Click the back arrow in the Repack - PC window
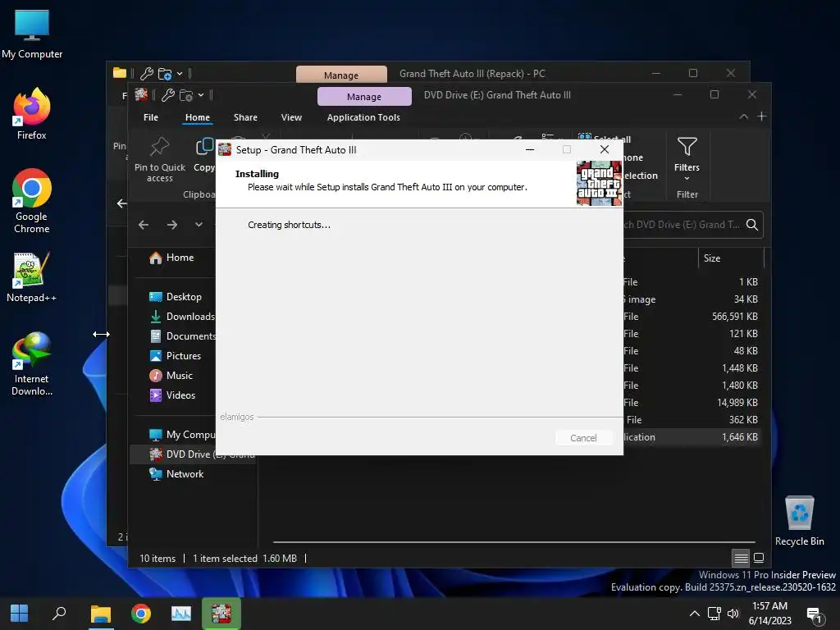This screenshot has height=630, width=840. coord(122,203)
